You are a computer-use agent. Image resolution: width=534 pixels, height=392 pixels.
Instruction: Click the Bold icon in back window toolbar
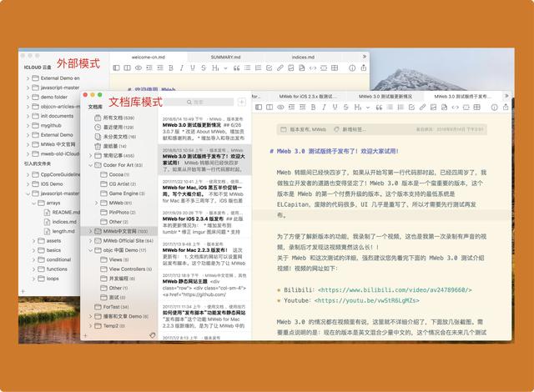coord(171,68)
